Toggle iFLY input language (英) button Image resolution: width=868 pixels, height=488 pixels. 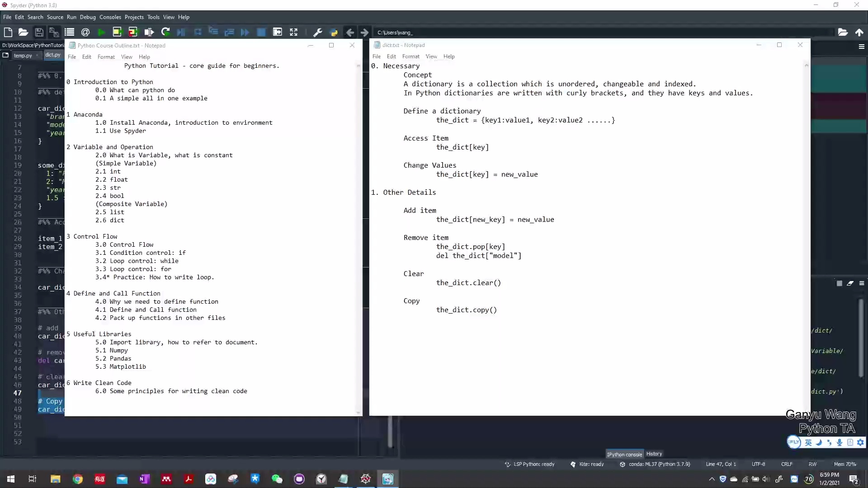[x=808, y=442]
